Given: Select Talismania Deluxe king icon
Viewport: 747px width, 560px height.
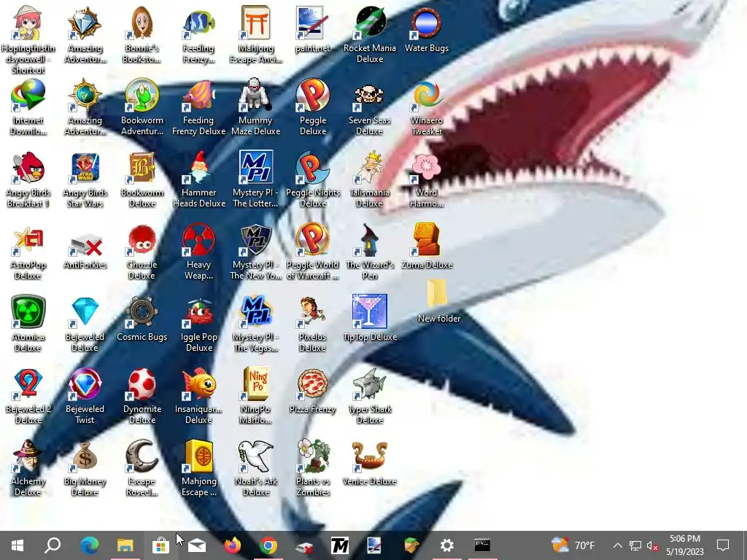Looking at the screenshot, I should pyautogui.click(x=370, y=167).
